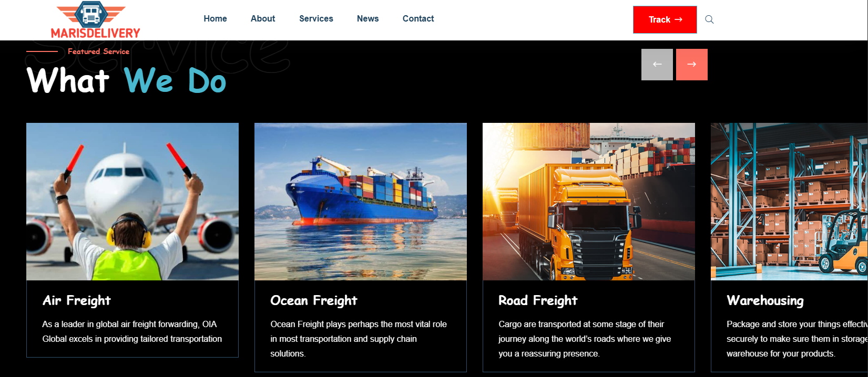Open the Air Freight title link
The height and width of the screenshot is (377, 868).
[x=77, y=300]
